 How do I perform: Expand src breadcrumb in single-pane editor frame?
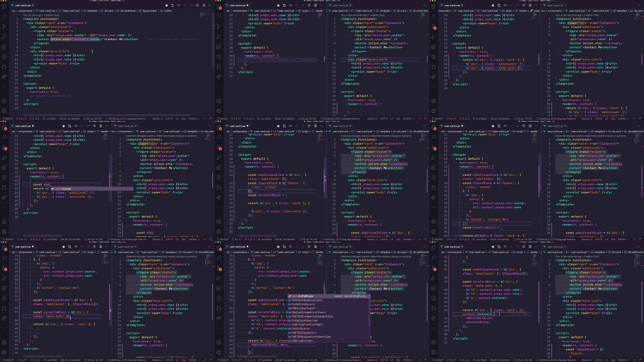tap(14, 11)
